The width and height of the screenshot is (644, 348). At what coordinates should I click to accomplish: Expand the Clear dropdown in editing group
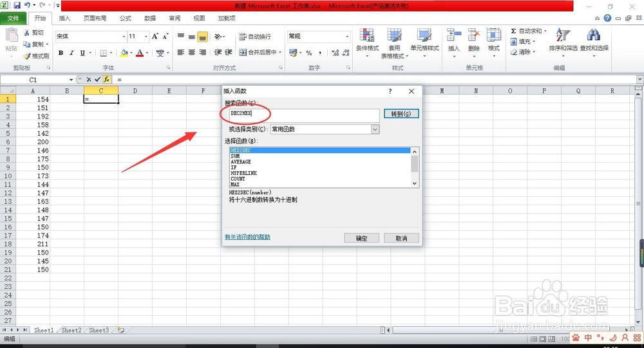533,52
